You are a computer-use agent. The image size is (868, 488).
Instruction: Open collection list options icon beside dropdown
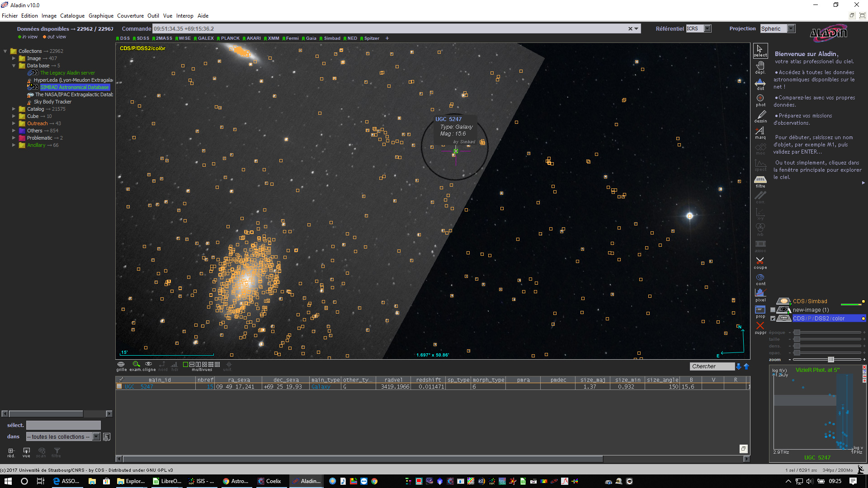click(107, 437)
